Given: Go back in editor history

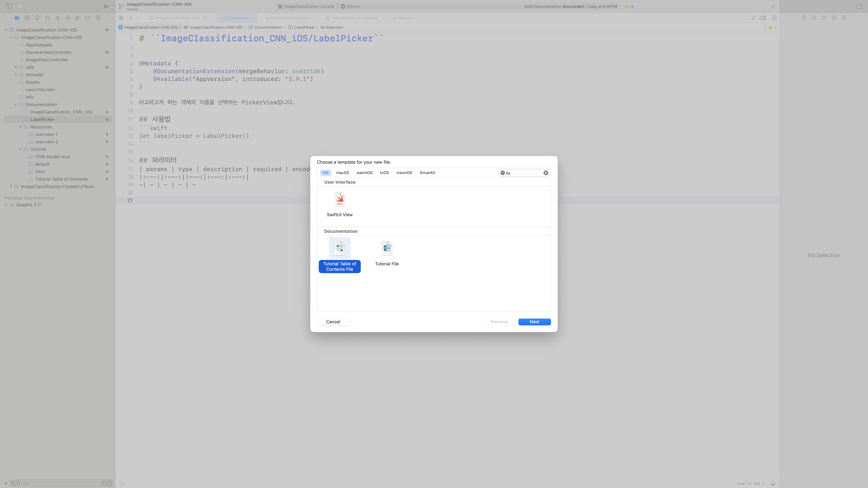Looking at the screenshot, I should (x=130, y=18).
